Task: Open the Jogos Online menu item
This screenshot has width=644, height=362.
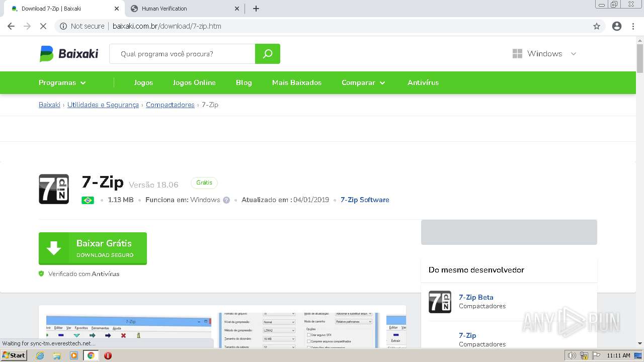Action: point(194,82)
